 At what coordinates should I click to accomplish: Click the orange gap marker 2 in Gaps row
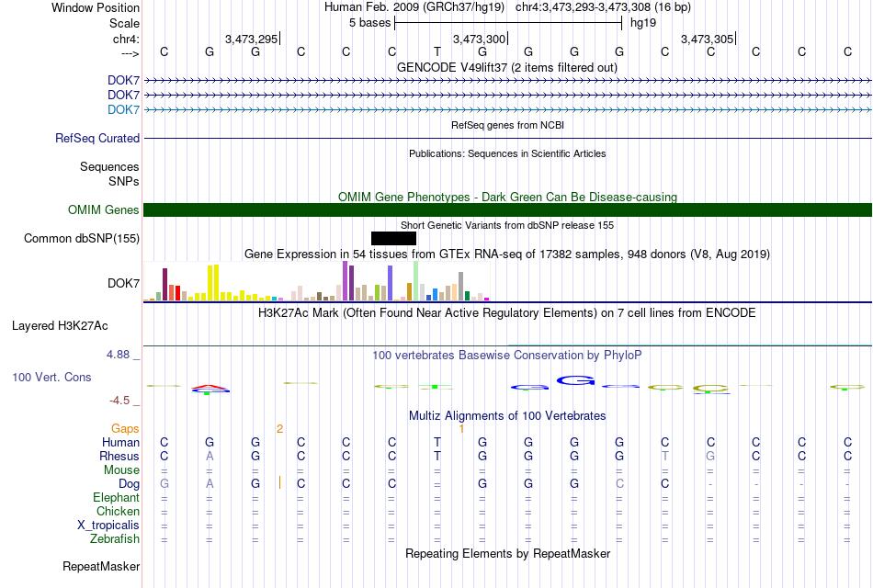point(279,429)
